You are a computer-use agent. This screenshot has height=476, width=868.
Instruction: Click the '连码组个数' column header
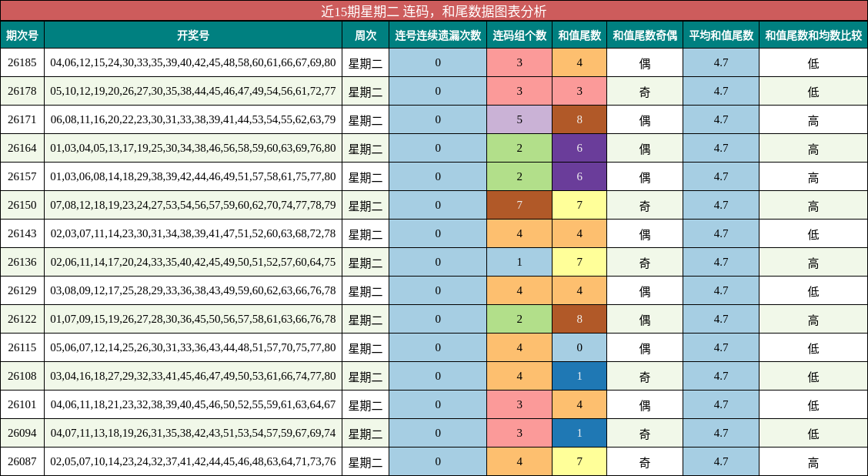click(x=519, y=35)
